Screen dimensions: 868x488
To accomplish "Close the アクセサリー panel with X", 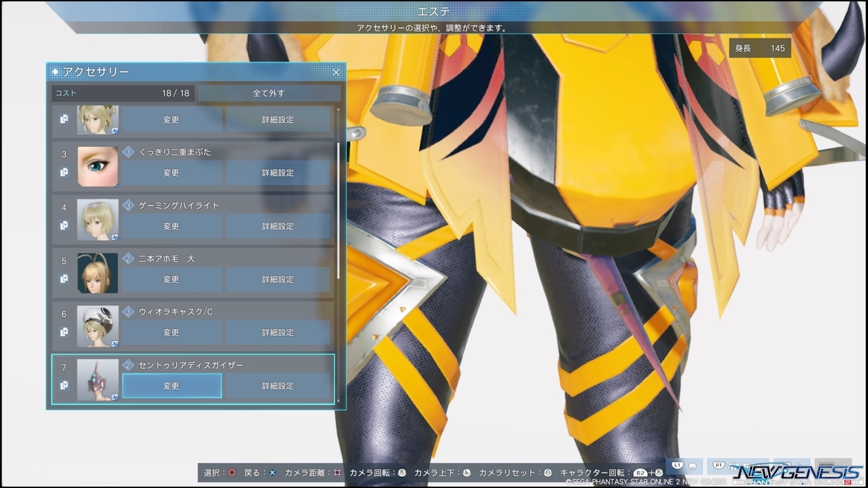I will (336, 72).
